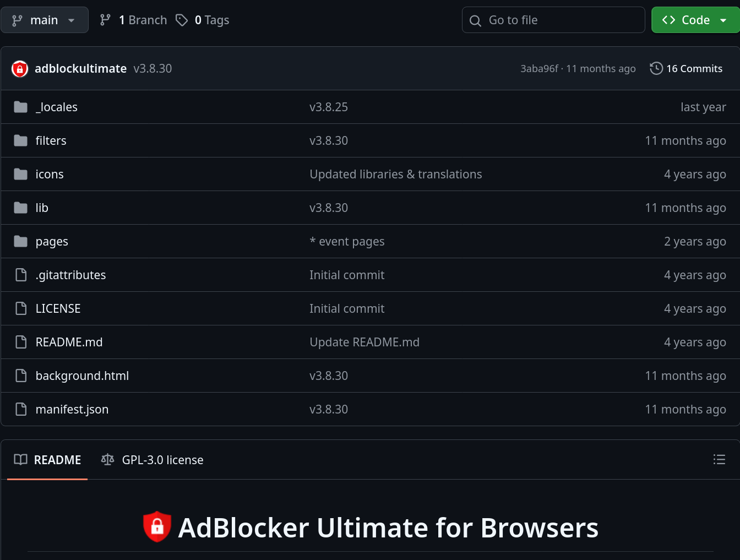Viewport: 740px width, 560px height.
Task: Click the adblockultimate avatar icon
Action: coord(20,69)
